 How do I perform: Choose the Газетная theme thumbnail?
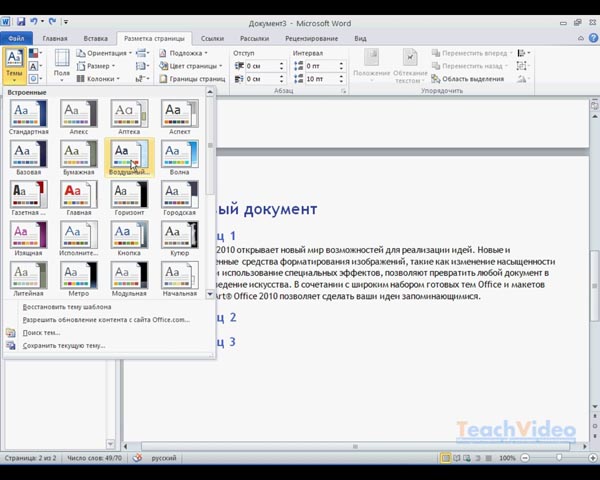pyautogui.click(x=28, y=197)
